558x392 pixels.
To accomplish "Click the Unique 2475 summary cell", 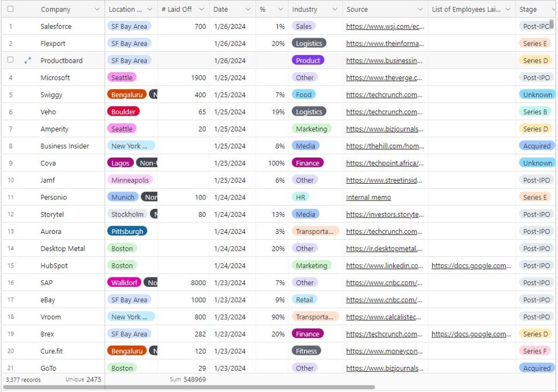I will [83, 379].
